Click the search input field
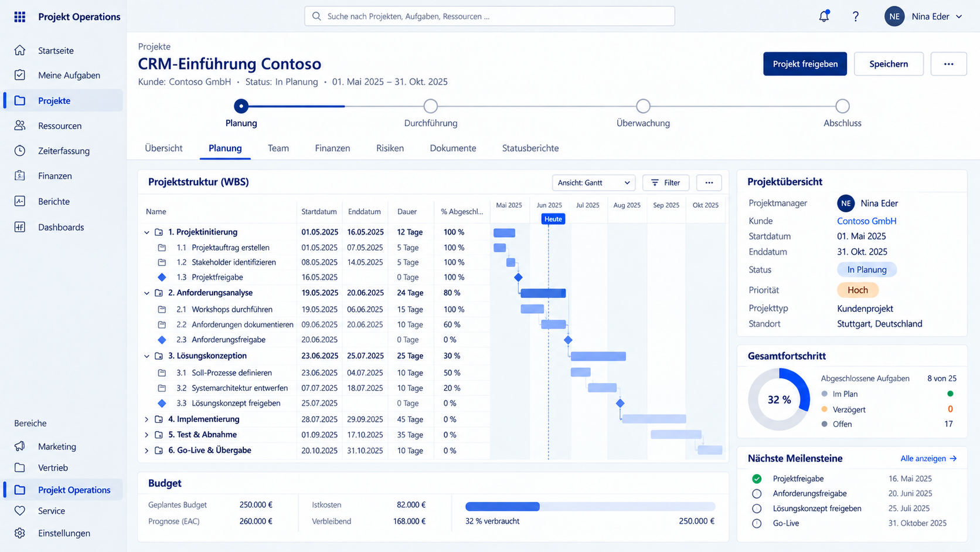The image size is (980, 552). (489, 16)
